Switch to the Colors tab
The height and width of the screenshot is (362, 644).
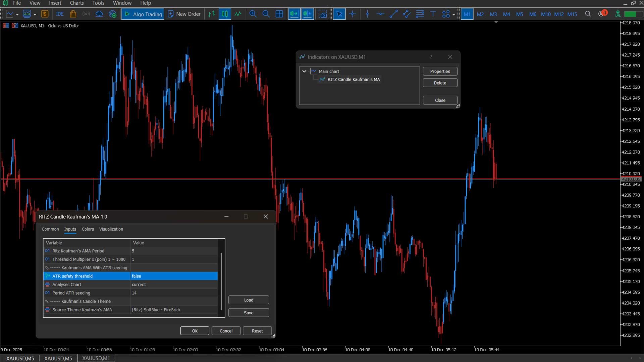[x=88, y=229]
